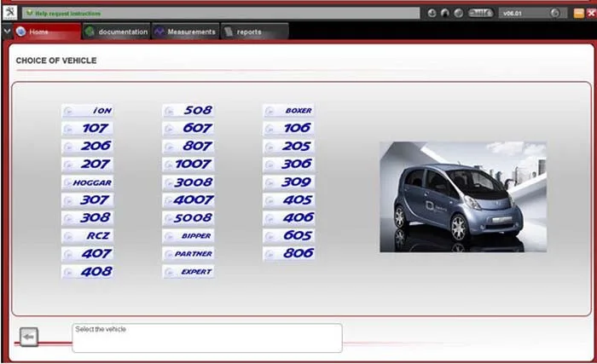
Task: Select the 306 vehicle
Action: coord(288,165)
